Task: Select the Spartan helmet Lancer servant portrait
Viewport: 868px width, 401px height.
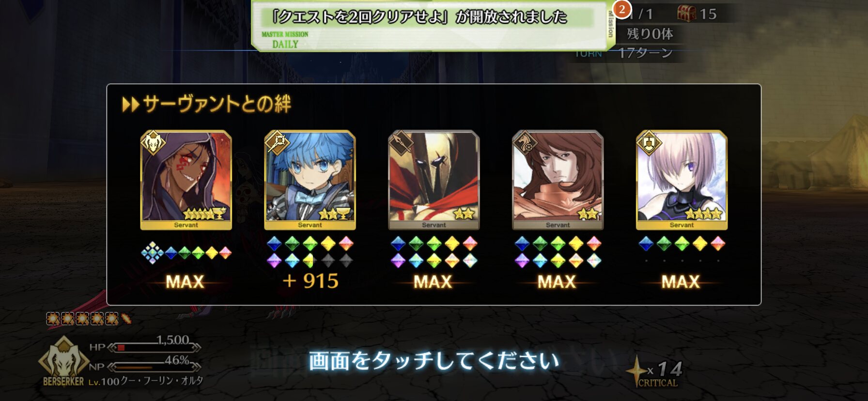Action: [434, 180]
